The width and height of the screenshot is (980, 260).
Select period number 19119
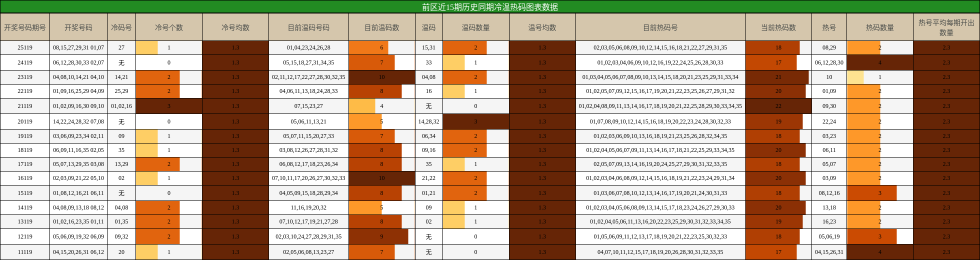[x=25, y=136]
